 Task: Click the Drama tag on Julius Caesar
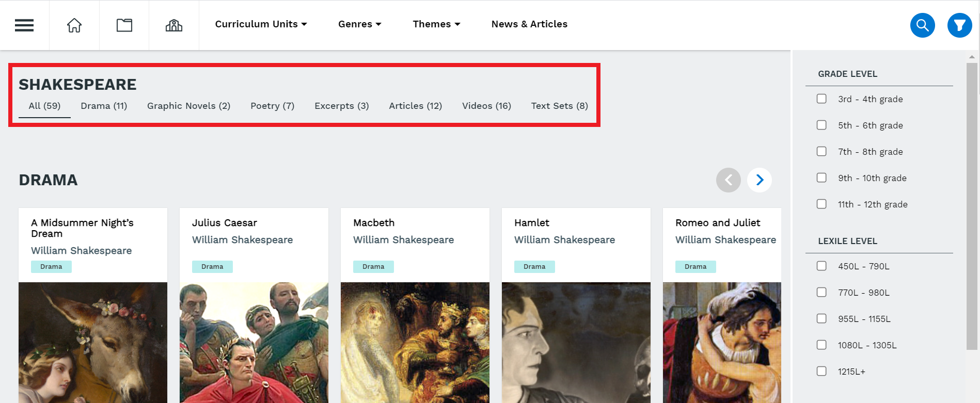tap(212, 267)
